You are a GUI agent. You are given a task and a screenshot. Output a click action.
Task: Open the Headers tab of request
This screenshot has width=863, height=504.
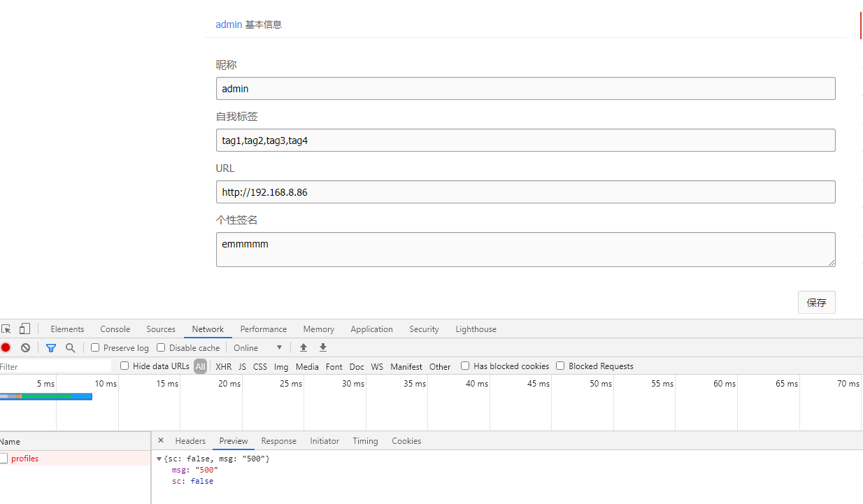[x=190, y=441]
